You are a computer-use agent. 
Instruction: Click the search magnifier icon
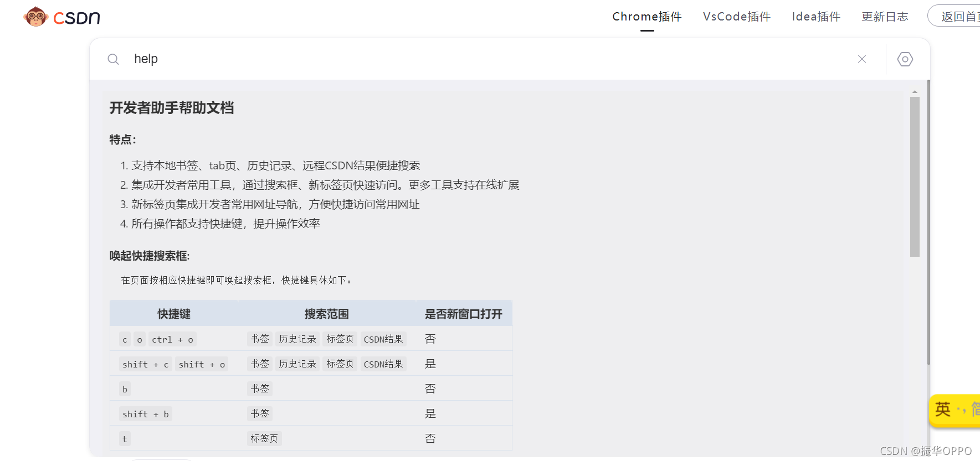pos(113,59)
